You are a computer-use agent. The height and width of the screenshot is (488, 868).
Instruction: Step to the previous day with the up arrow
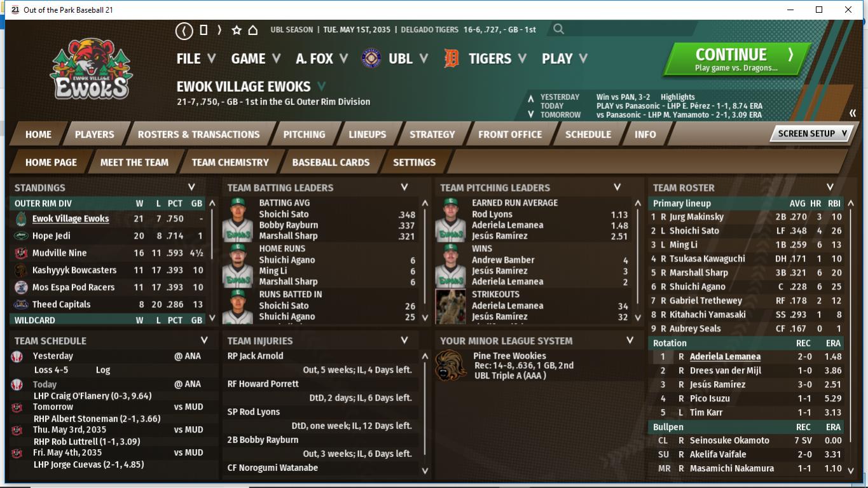tap(531, 99)
